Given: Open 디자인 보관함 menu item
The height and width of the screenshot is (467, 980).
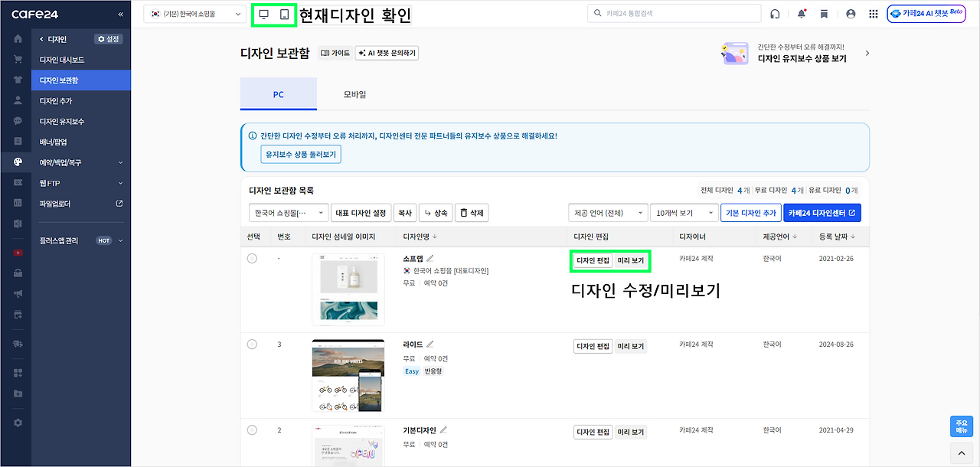Looking at the screenshot, I should tap(81, 80).
